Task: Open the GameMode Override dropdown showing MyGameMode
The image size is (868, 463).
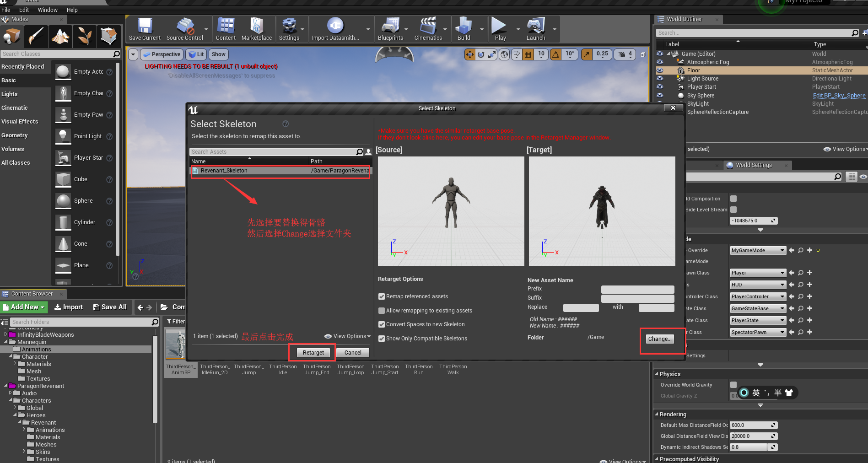Action: 757,250
